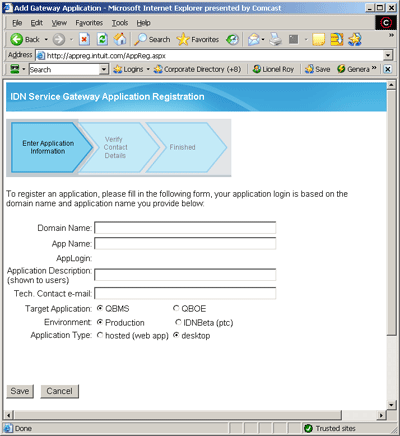Choose IDNBeta (ptc) environment
This screenshot has height=436, width=400.
click(x=178, y=322)
